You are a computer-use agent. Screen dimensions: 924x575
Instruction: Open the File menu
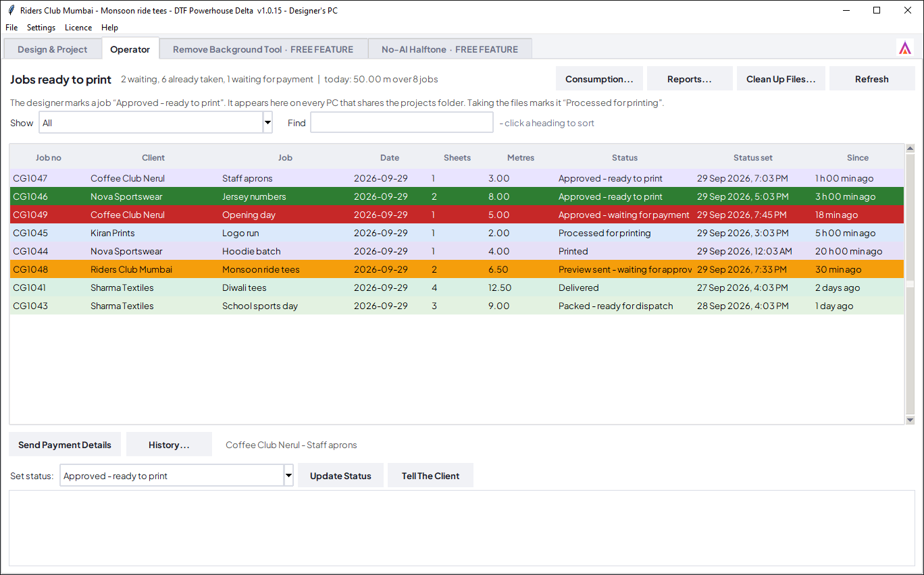point(11,28)
